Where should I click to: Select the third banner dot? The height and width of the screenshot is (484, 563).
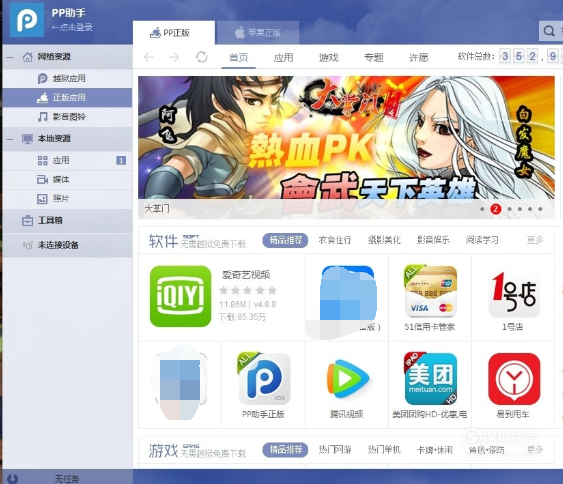click(x=510, y=209)
